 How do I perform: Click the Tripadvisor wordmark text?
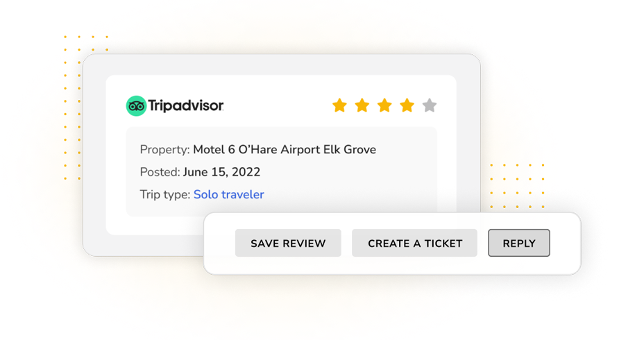186,105
